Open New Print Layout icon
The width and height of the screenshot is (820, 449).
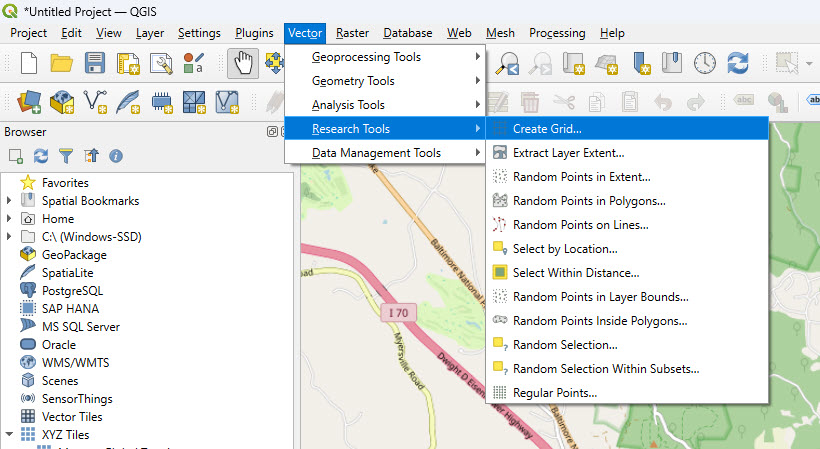coord(128,63)
